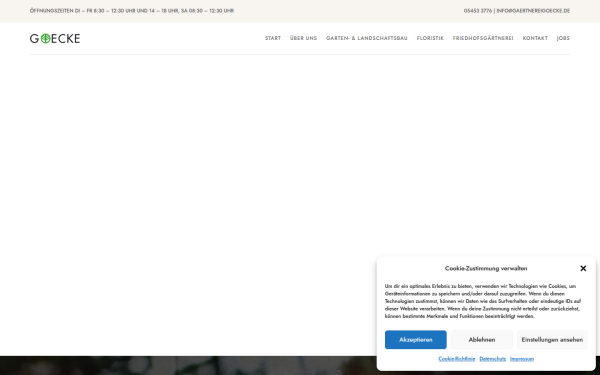Open the Impressum link
The width and height of the screenshot is (600, 375).
(x=522, y=359)
